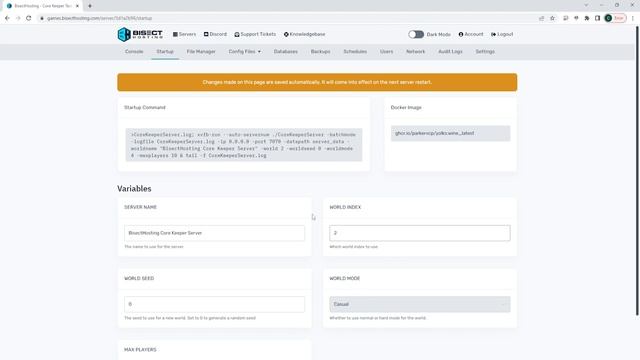Screen dimensions: 640x360
Task: Open the Servers list
Action: pos(184,34)
